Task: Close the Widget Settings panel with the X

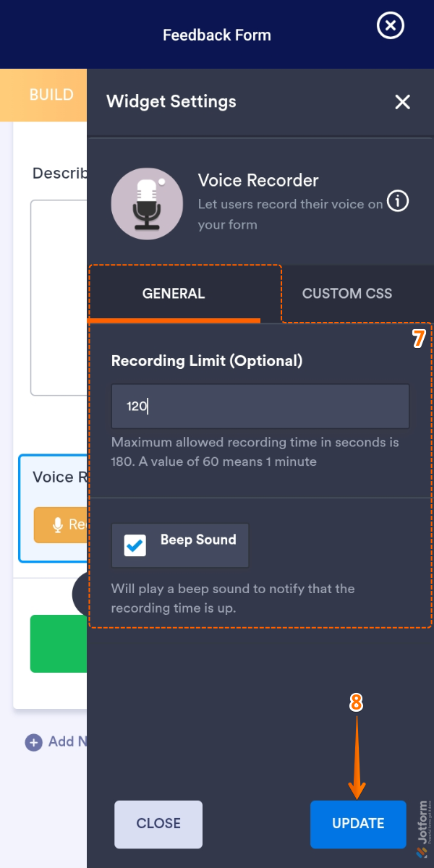Action: 402,102
